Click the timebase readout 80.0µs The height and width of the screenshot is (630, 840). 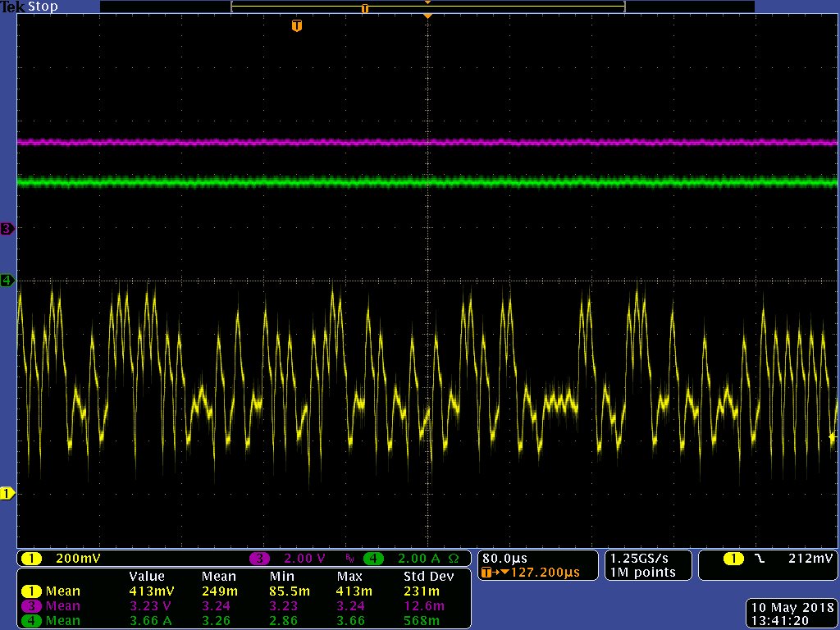(504, 558)
